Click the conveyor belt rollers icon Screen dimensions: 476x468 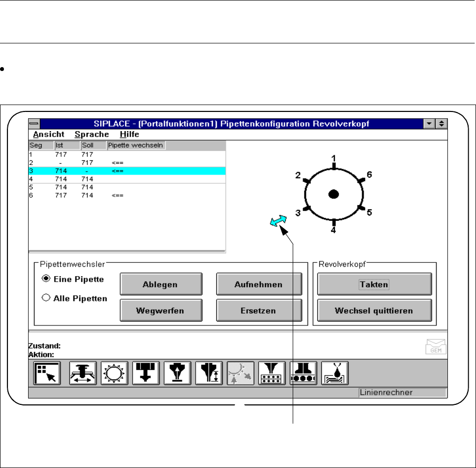coord(304,373)
